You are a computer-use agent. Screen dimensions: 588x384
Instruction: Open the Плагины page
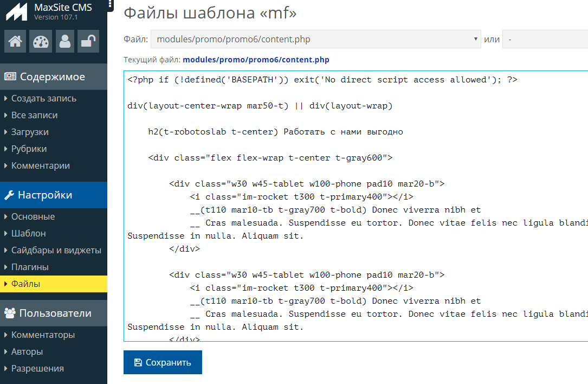click(30, 267)
